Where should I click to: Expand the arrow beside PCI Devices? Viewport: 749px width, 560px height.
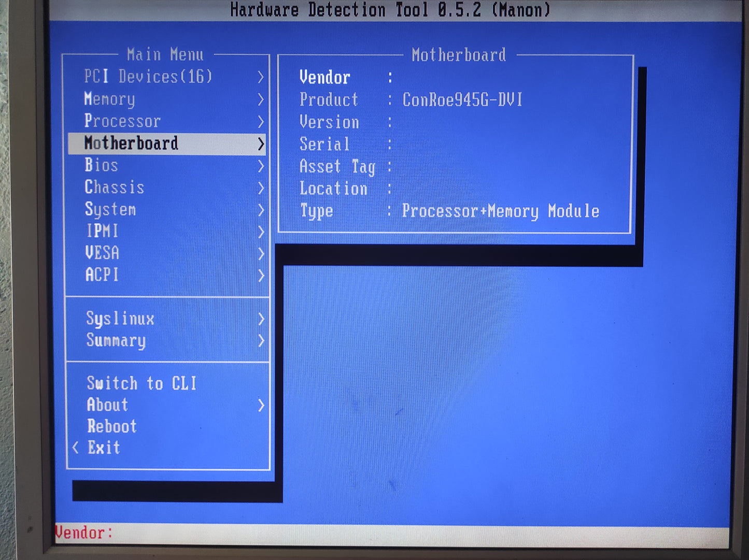(261, 77)
